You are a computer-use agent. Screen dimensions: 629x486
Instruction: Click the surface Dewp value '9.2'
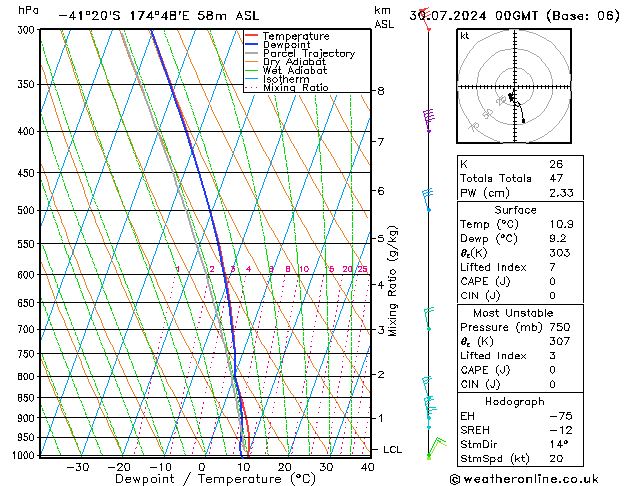(x=558, y=239)
